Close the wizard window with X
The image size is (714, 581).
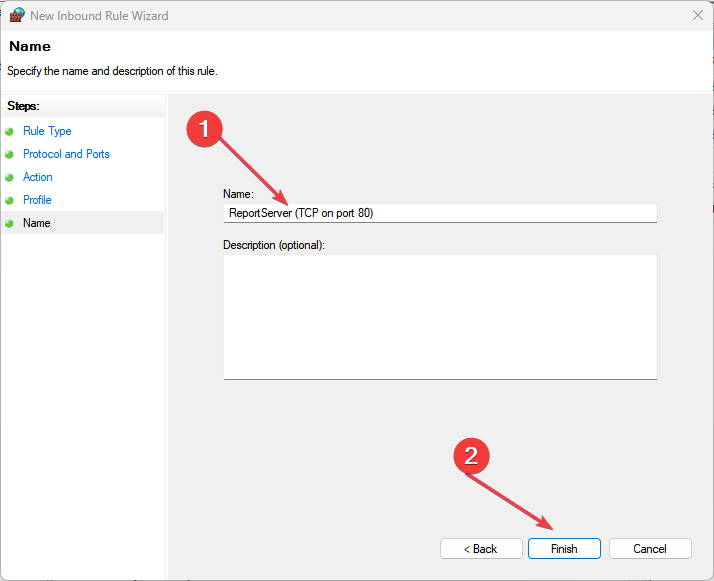696,15
